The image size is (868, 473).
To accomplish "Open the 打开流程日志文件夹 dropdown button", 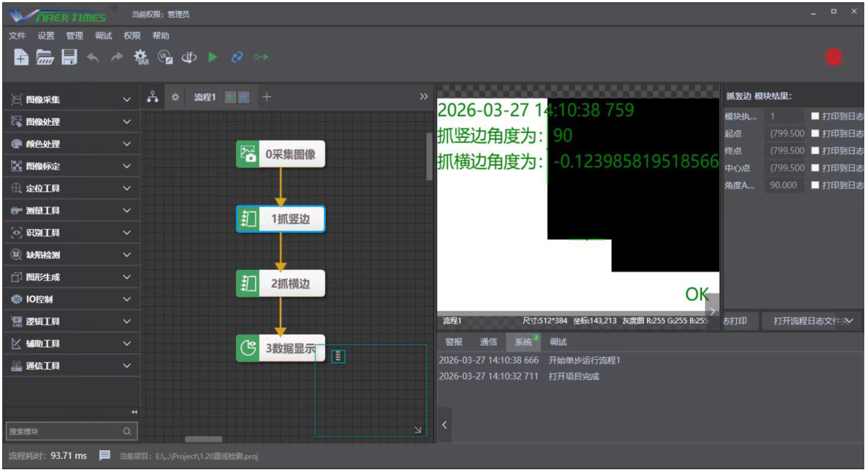I will pos(813,321).
